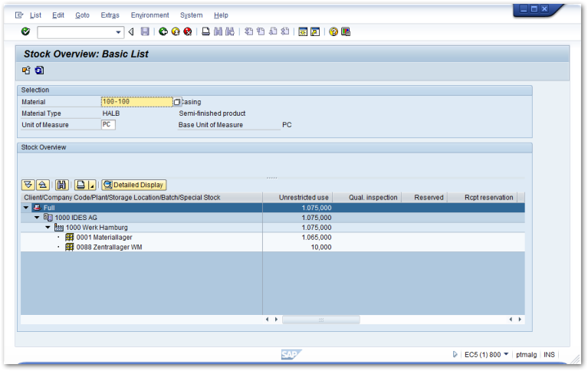Open the command field dropdown arrow
588x371 pixels.
118,32
